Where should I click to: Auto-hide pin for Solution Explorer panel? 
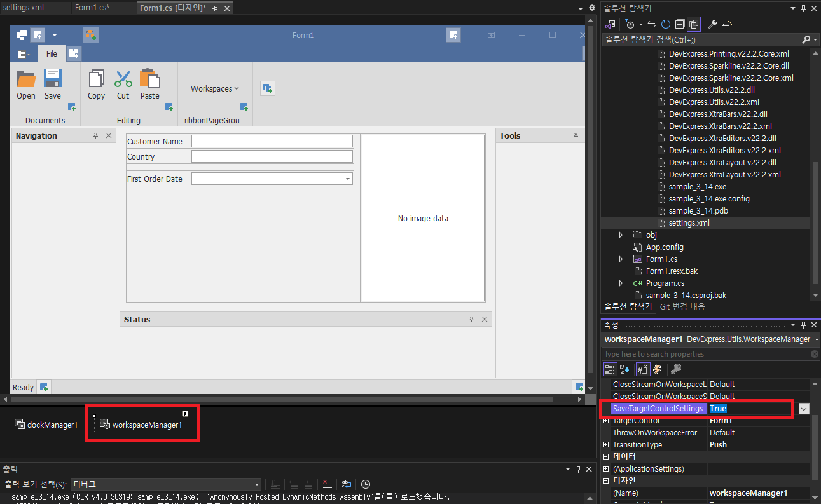tap(803, 8)
